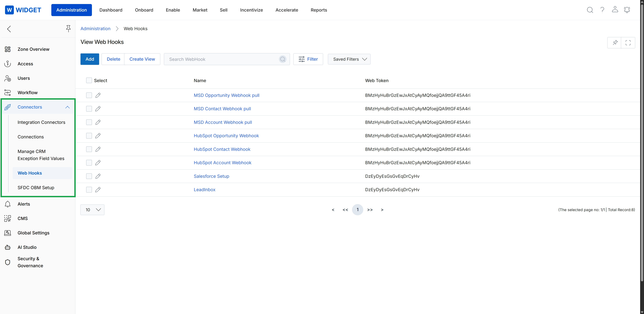Image resolution: width=644 pixels, height=314 pixels.
Task: Edit Salesforce Setup via pencil icon
Action: [98, 176]
